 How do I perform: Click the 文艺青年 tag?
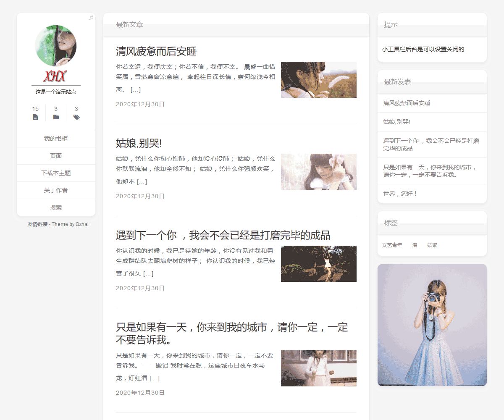coord(392,245)
